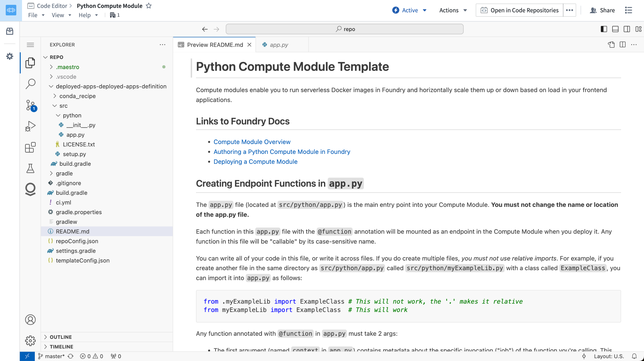
Task: Open the View menu
Action: point(61,15)
